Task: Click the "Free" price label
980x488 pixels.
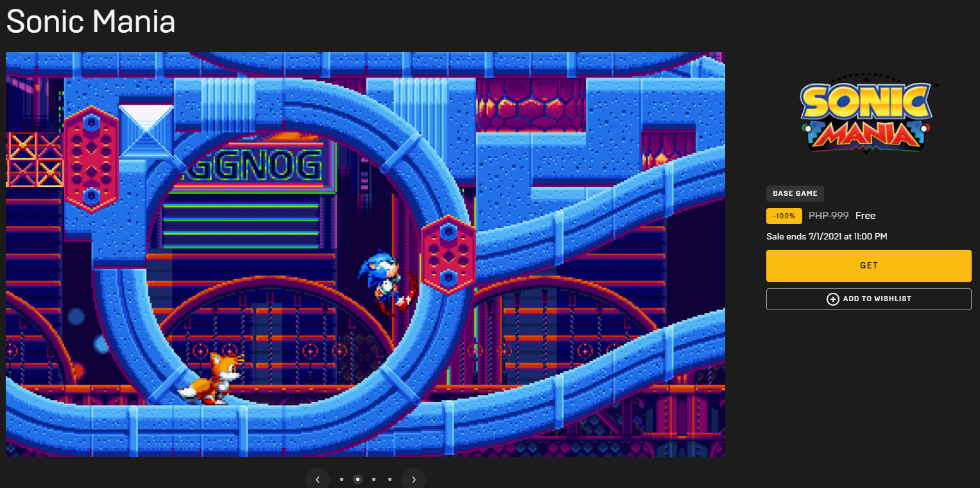Action: [x=866, y=216]
